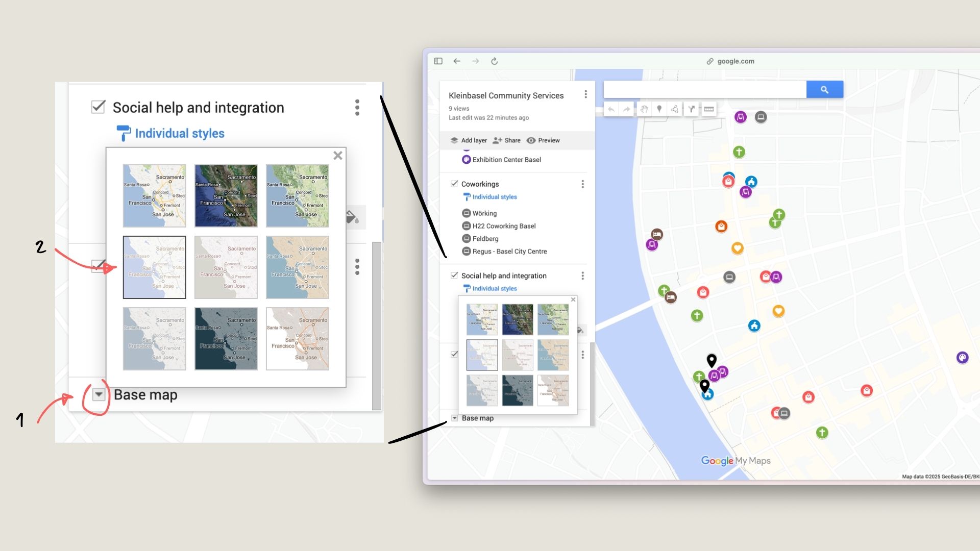
Task: Click Add layer button
Action: click(469, 140)
